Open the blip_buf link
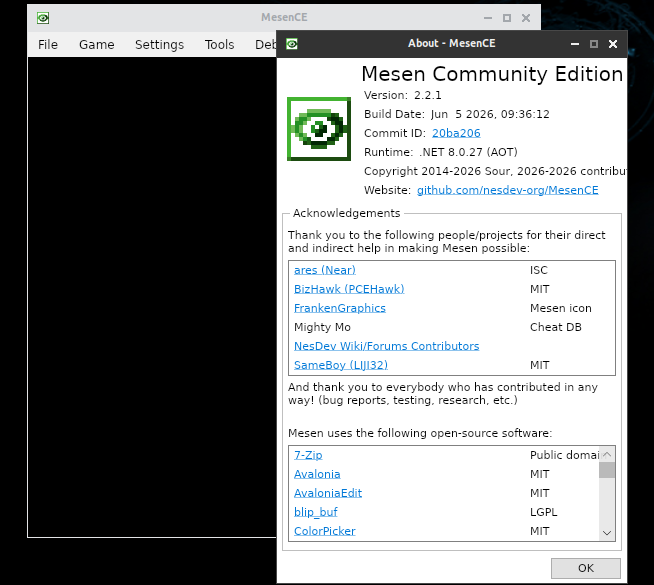 pyautogui.click(x=316, y=512)
